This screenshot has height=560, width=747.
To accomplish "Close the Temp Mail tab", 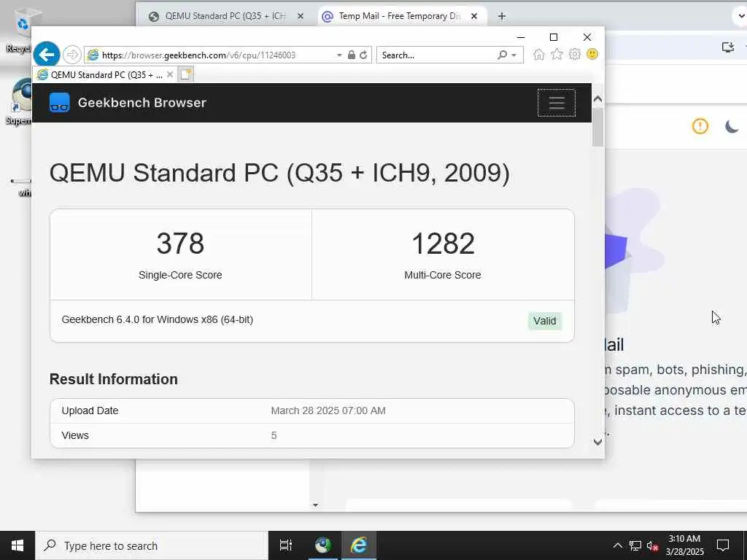I will click(474, 16).
